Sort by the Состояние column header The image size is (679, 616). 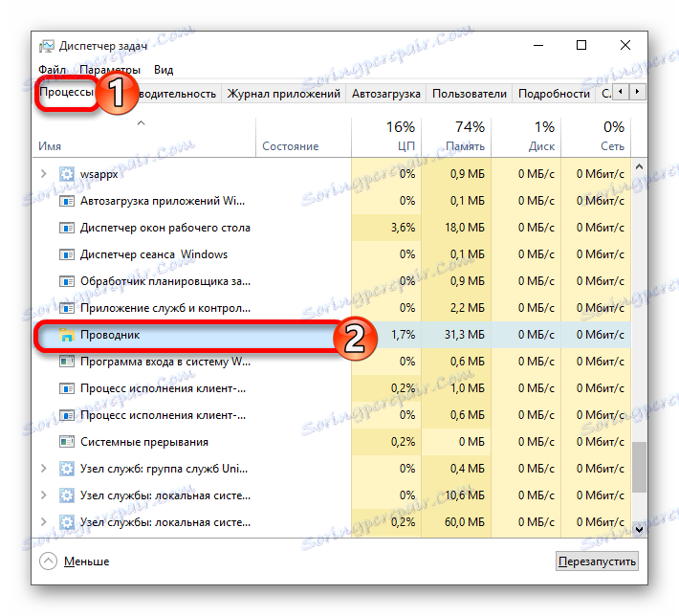point(290,146)
